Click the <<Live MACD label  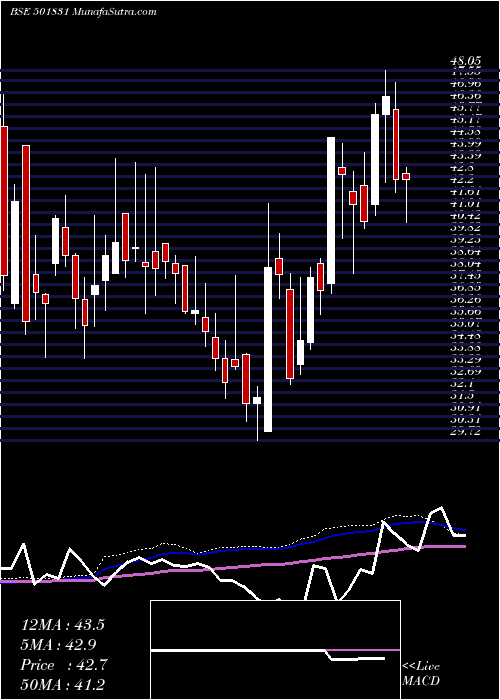tap(421, 674)
